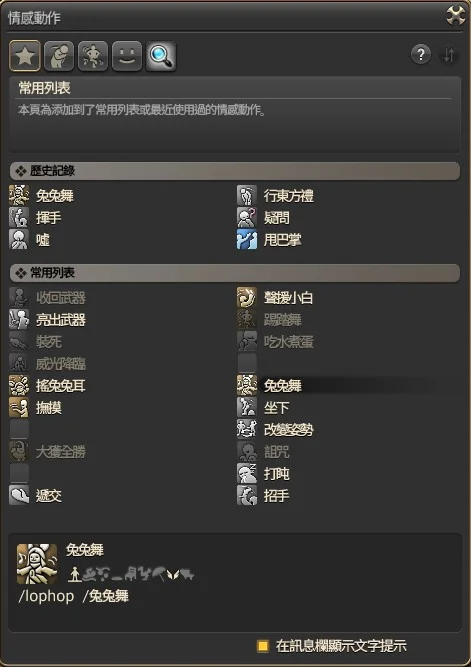Click the sort arrows icon
The width and height of the screenshot is (471, 667).
[449, 55]
